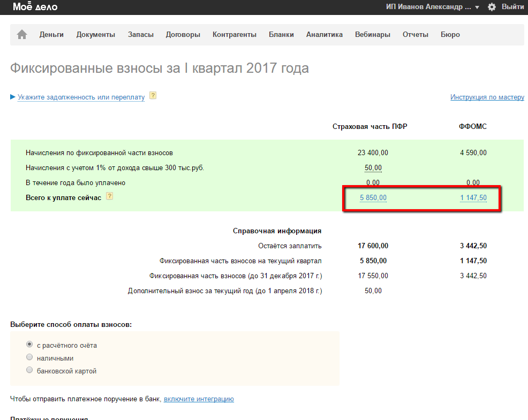
Task: Click the 17 550,00 value
Action: point(373,276)
